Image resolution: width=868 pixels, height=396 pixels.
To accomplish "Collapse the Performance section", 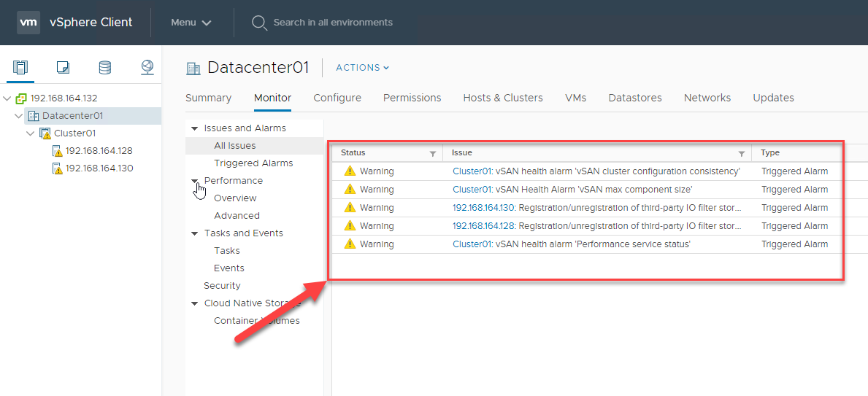I will 194,181.
